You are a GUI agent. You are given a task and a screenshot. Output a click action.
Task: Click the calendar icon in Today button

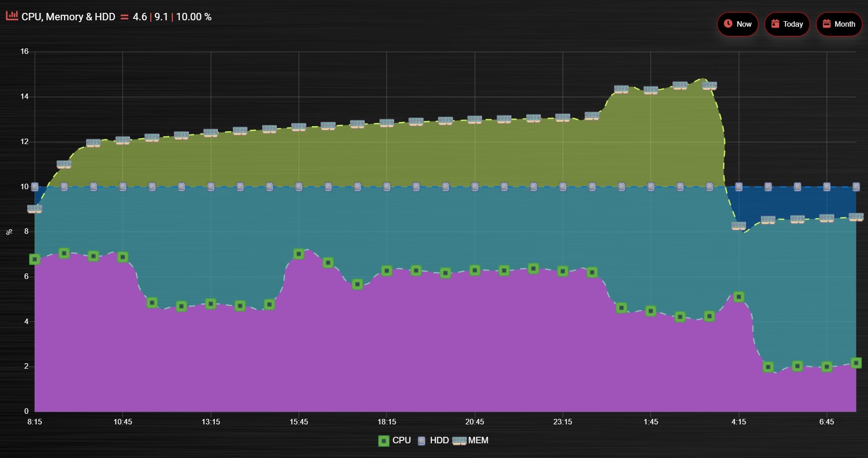pyautogui.click(x=775, y=23)
